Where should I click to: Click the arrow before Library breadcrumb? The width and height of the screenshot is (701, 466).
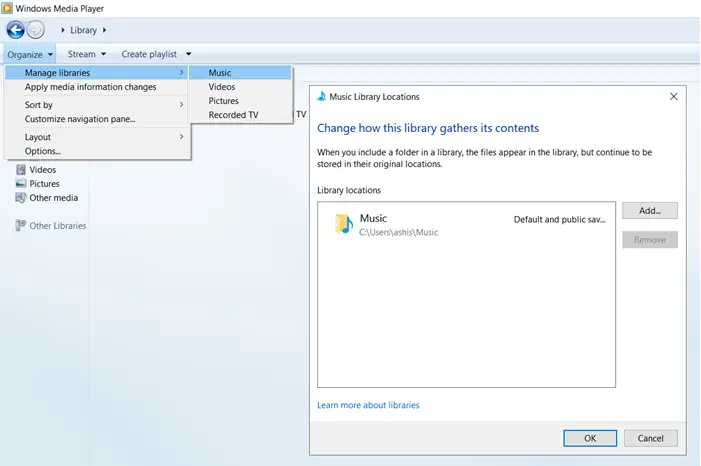(63, 30)
